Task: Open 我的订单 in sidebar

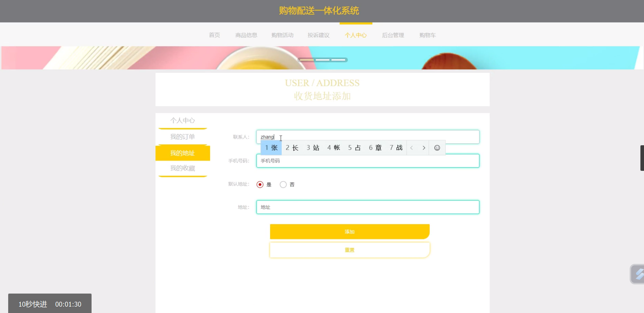Action: click(182, 137)
